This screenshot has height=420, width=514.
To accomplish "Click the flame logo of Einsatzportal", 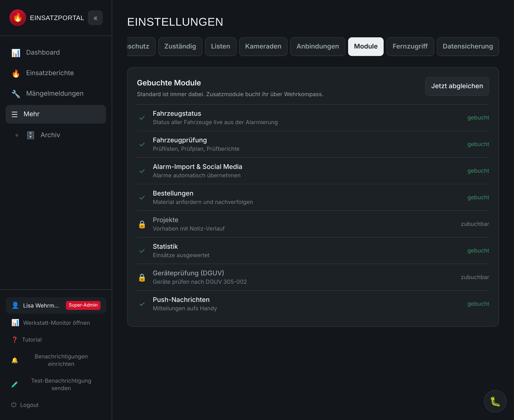I will click(x=18, y=18).
